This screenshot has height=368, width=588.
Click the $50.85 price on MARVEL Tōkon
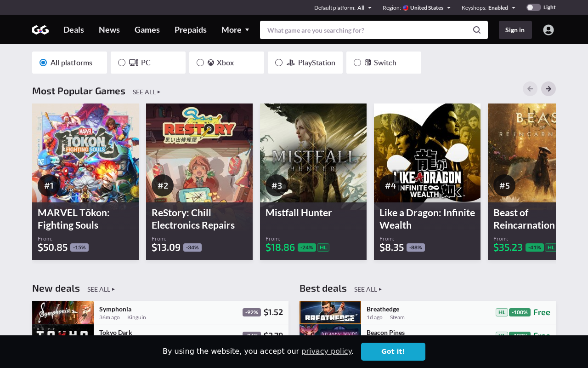tap(53, 247)
